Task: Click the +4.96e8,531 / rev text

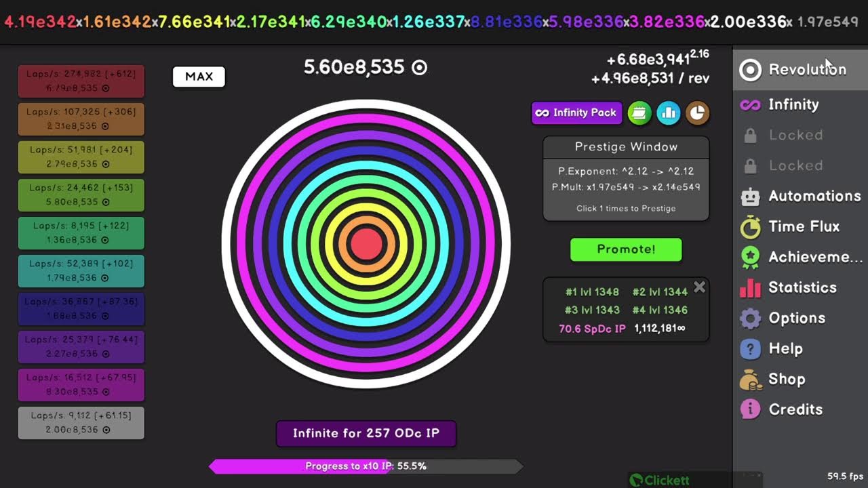Action: click(650, 79)
